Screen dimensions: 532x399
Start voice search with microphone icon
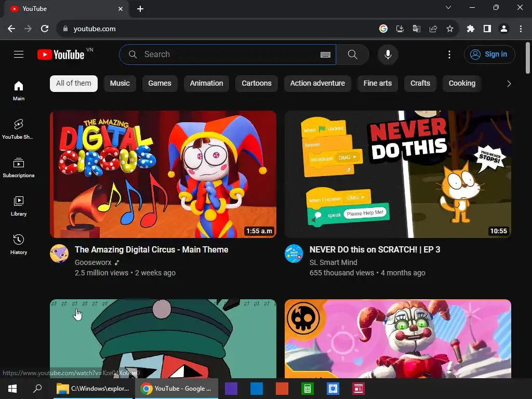(388, 54)
